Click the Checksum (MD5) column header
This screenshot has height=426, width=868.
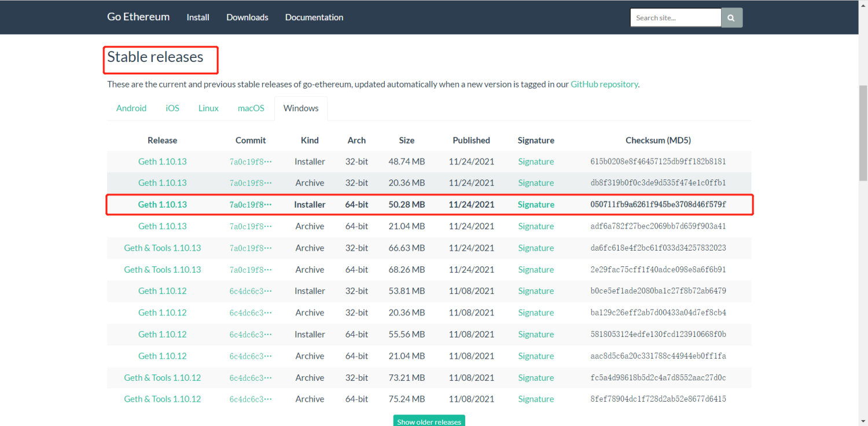coord(658,140)
